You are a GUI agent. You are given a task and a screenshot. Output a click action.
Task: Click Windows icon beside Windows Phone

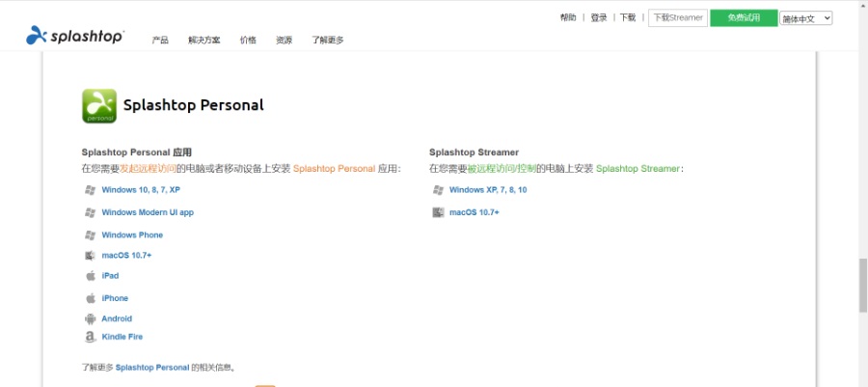91,235
